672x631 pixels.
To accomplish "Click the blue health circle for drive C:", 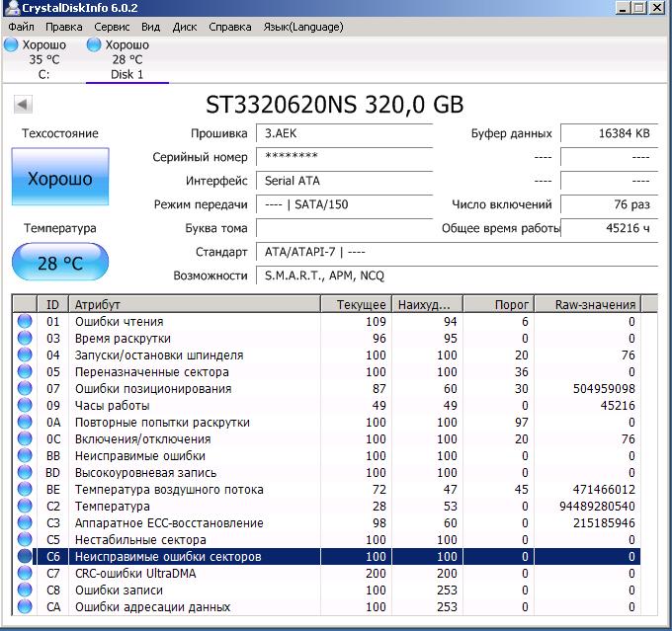I will click(x=11, y=44).
